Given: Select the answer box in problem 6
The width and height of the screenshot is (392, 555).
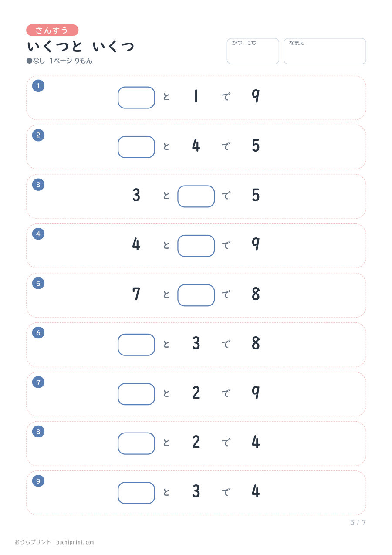Looking at the screenshot, I should coord(136,345).
